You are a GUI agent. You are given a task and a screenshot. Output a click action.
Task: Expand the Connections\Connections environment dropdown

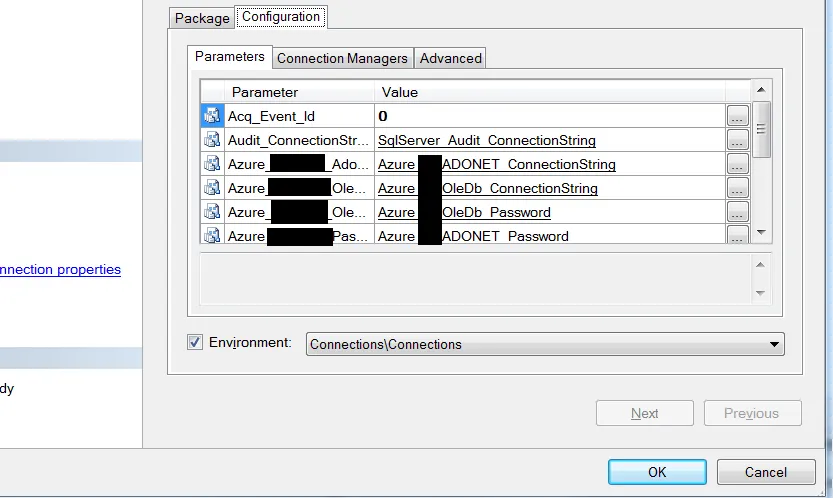click(x=774, y=344)
